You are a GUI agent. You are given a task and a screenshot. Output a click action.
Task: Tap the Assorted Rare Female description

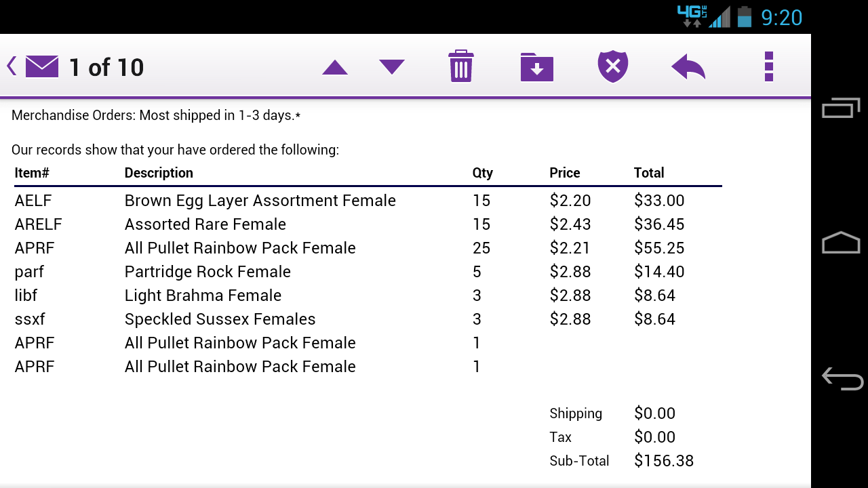pos(205,224)
